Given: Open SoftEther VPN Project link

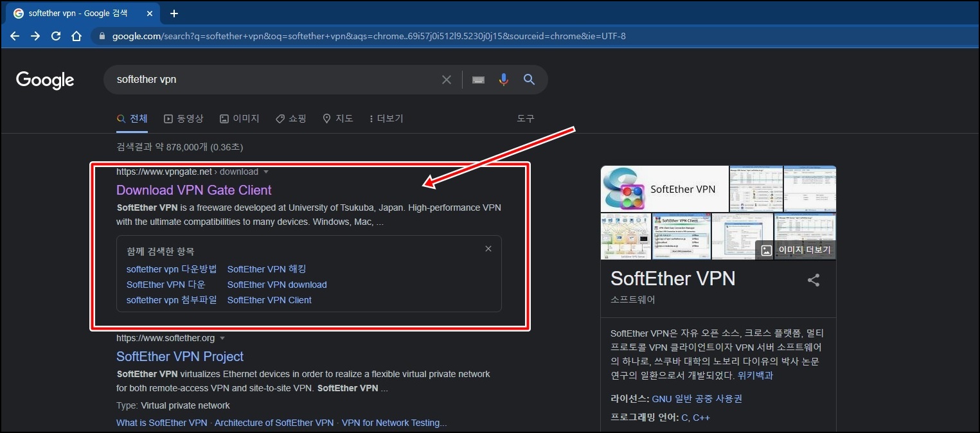Looking at the screenshot, I should click(180, 357).
